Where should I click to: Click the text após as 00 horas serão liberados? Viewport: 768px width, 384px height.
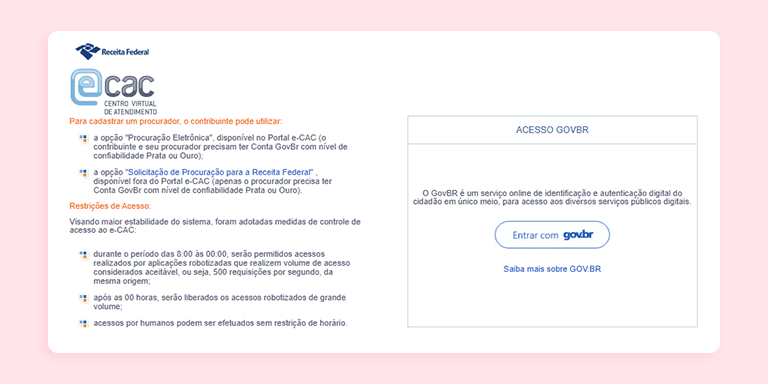pos(219,302)
